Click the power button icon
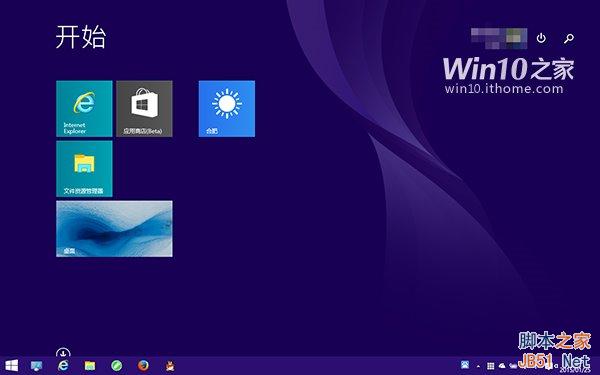Image resolution: width=600 pixels, height=375 pixels. [x=541, y=38]
